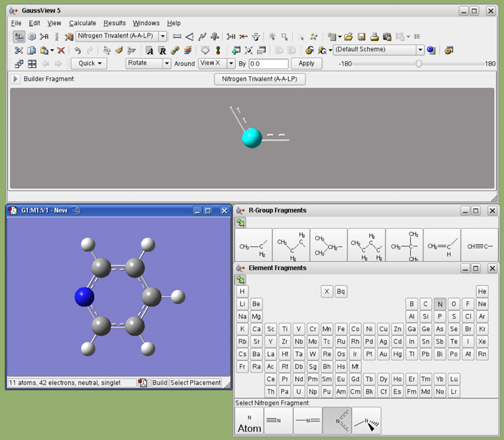504x440 pixels.
Task: Open the Results menu
Action: click(115, 23)
